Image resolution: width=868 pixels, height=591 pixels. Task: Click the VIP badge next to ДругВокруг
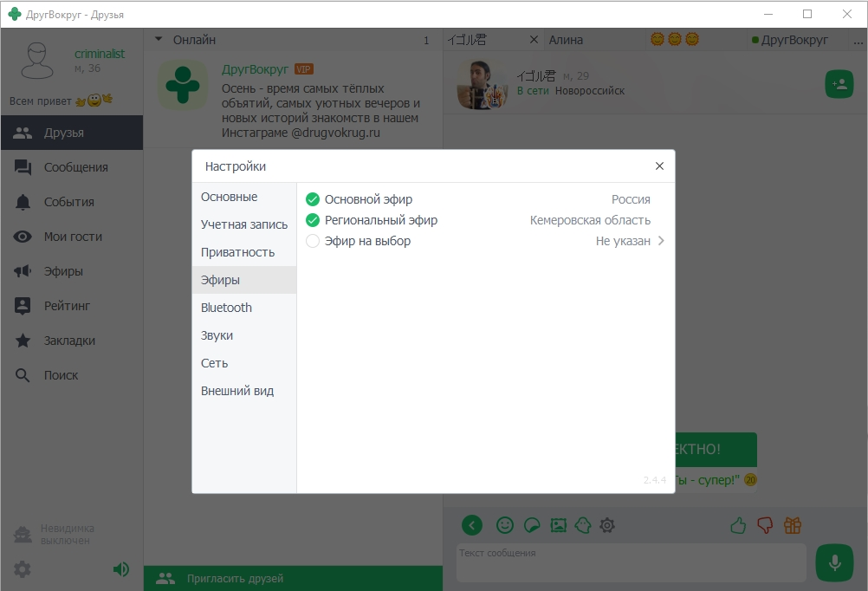coord(304,69)
